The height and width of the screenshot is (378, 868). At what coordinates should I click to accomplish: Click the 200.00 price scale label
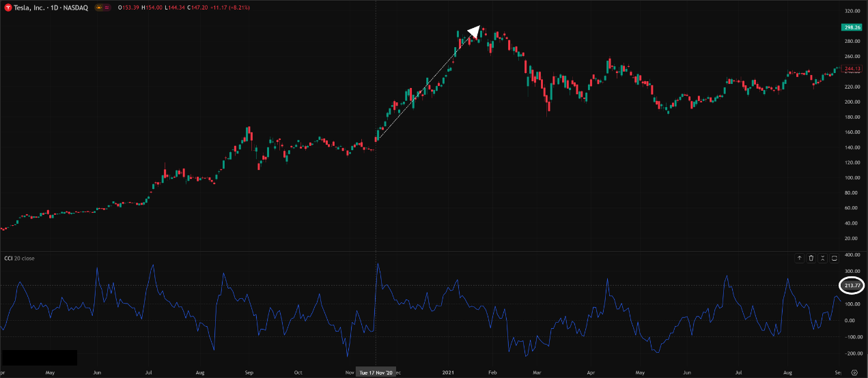point(851,102)
